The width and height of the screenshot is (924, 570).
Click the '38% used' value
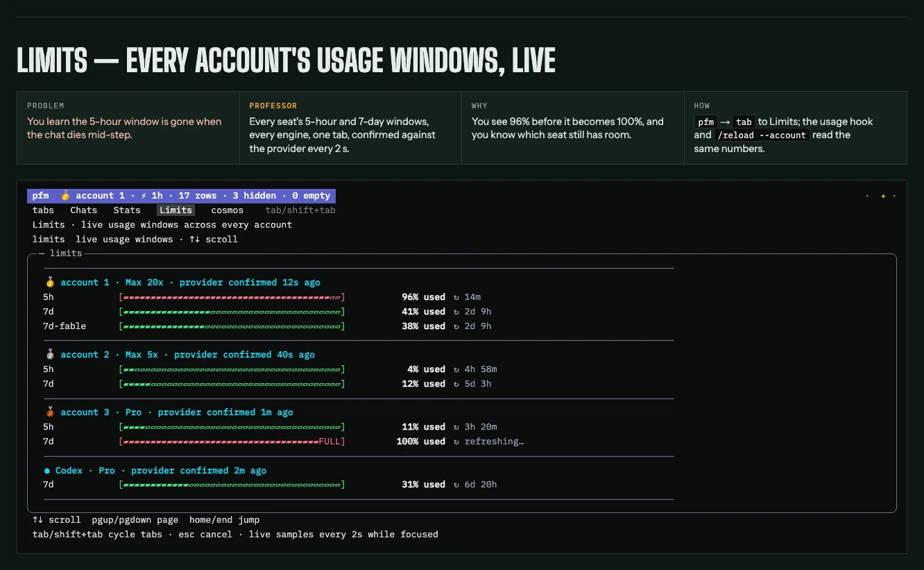(423, 326)
